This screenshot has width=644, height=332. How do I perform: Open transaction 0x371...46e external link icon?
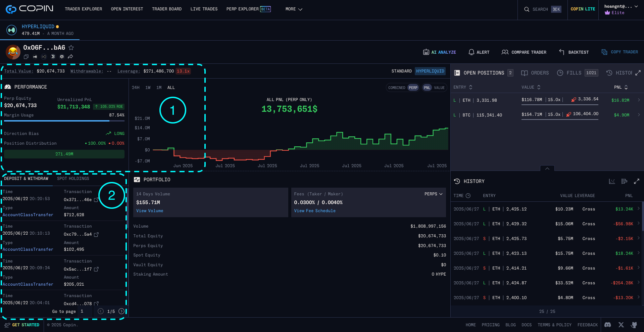pos(96,200)
